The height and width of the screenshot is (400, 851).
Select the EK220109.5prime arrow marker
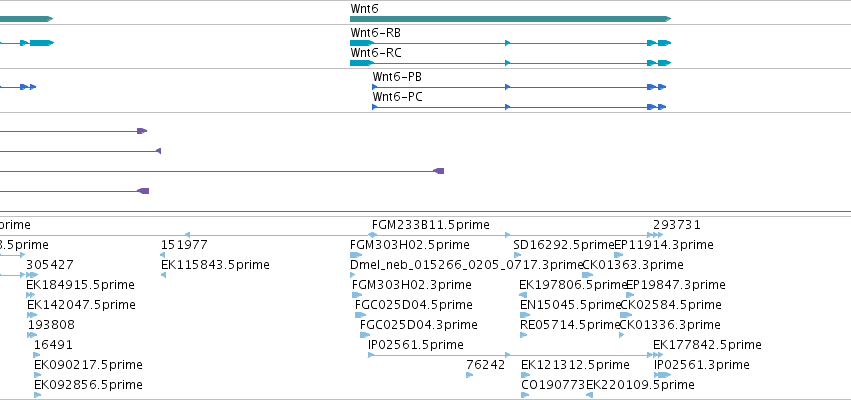589,395
